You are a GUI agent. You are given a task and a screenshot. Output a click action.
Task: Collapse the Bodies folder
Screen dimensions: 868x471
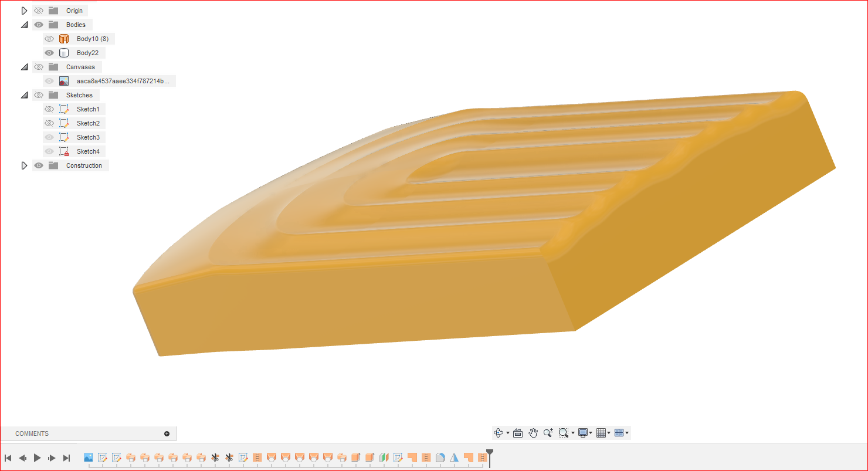click(24, 24)
